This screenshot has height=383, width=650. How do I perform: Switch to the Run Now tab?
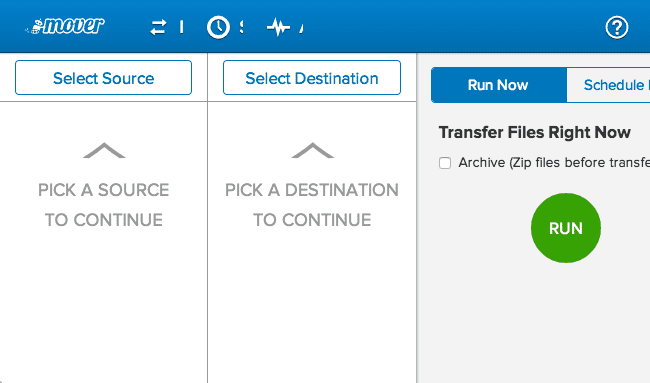click(x=499, y=85)
